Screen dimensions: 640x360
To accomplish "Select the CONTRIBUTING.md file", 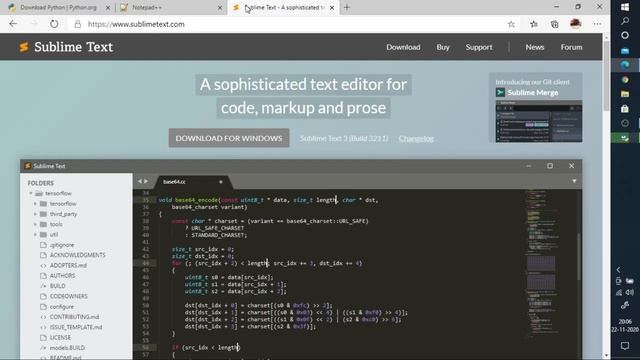I will pyautogui.click(x=74, y=317).
